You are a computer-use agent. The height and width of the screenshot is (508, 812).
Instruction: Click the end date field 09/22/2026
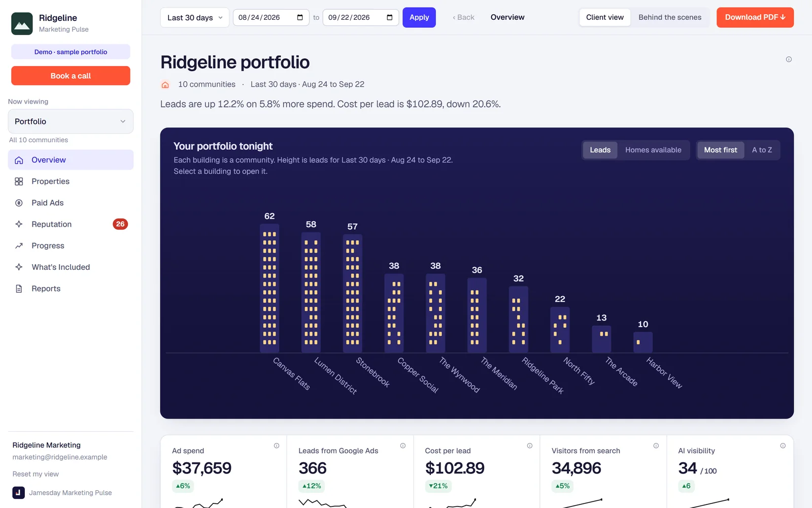click(361, 17)
